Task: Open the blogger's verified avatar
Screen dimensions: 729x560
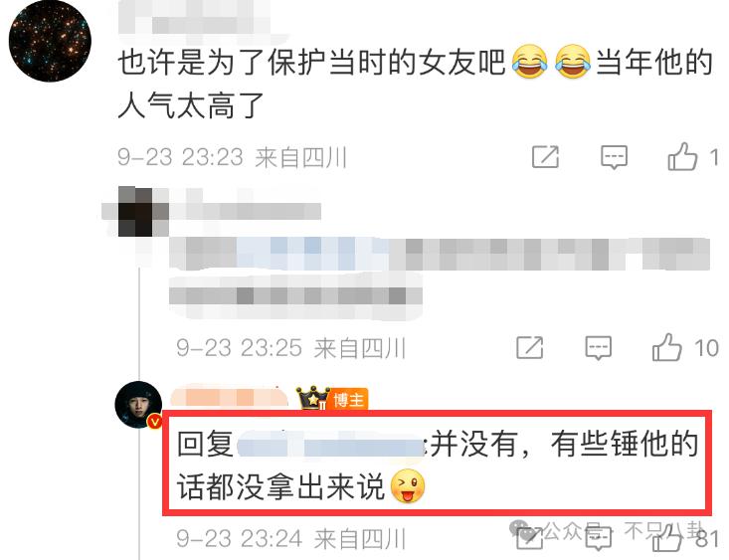Action: [x=138, y=404]
